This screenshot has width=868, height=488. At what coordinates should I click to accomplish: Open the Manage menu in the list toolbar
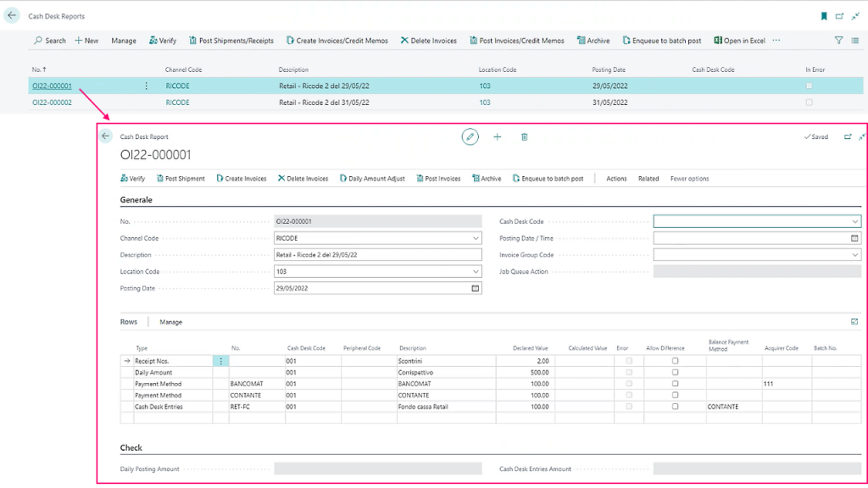[x=124, y=41]
